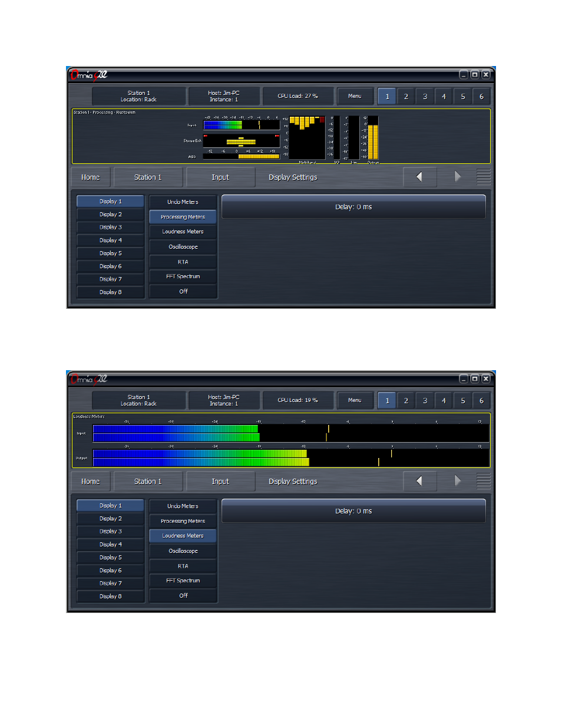This screenshot has height=728, width=562.
Task: Choose FFT Spectrum in top window
Action: click(x=183, y=276)
